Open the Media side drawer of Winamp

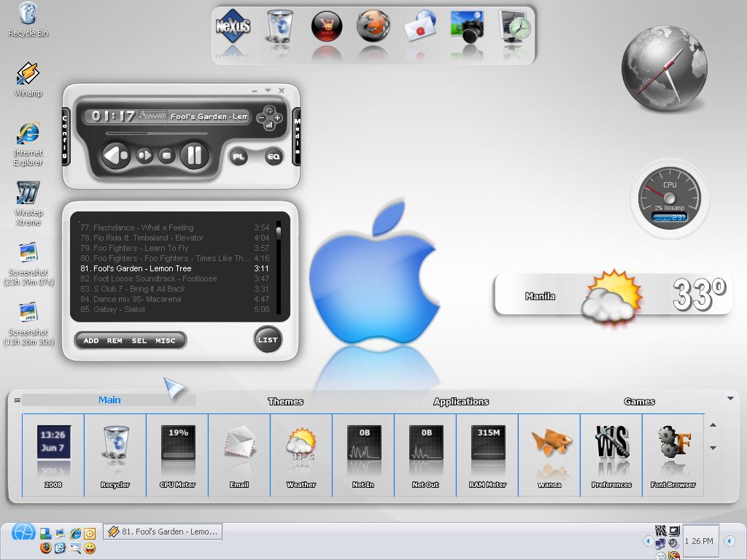297,136
